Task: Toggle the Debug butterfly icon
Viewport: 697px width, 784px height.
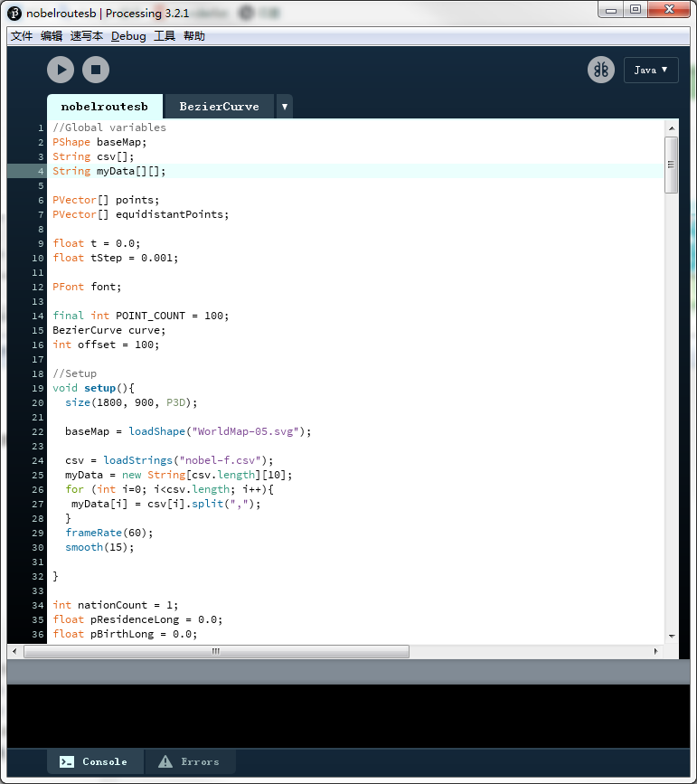Action: coord(601,70)
